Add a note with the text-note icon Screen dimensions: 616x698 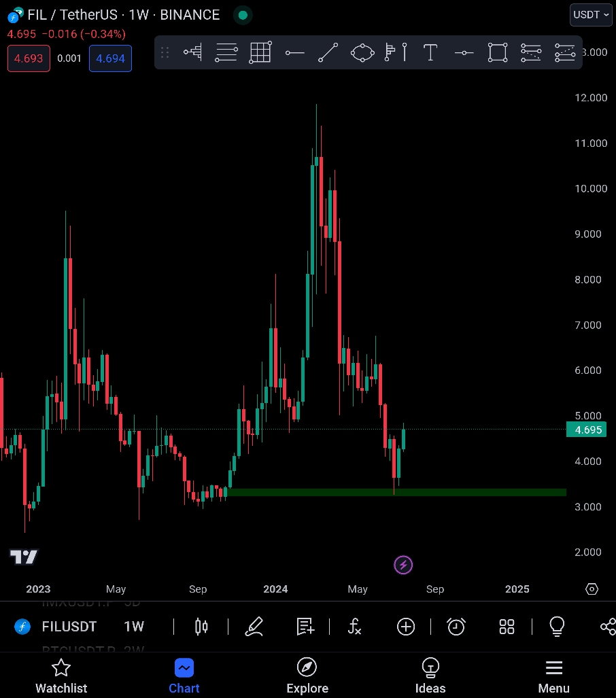click(x=305, y=627)
